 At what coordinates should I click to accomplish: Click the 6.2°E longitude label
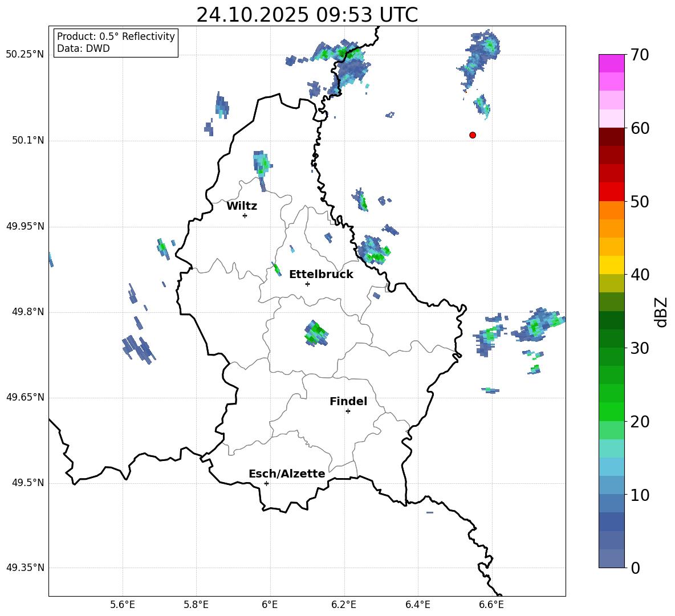(x=344, y=605)
